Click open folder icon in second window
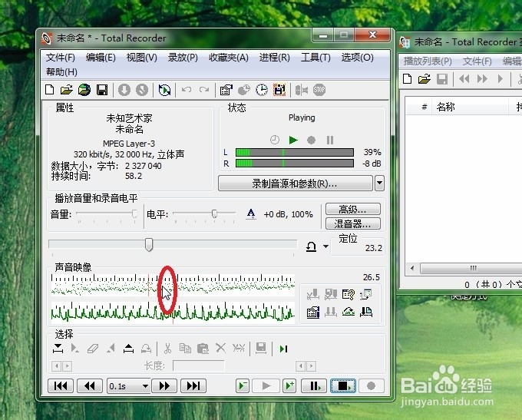The image size is (522, 420). pyautogui.click(x=424, y=79)
